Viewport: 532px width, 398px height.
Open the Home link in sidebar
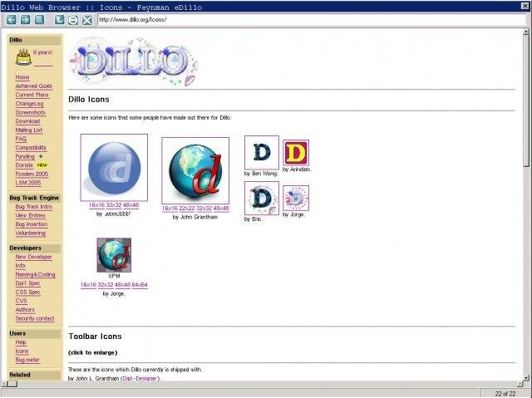point(22,77)
